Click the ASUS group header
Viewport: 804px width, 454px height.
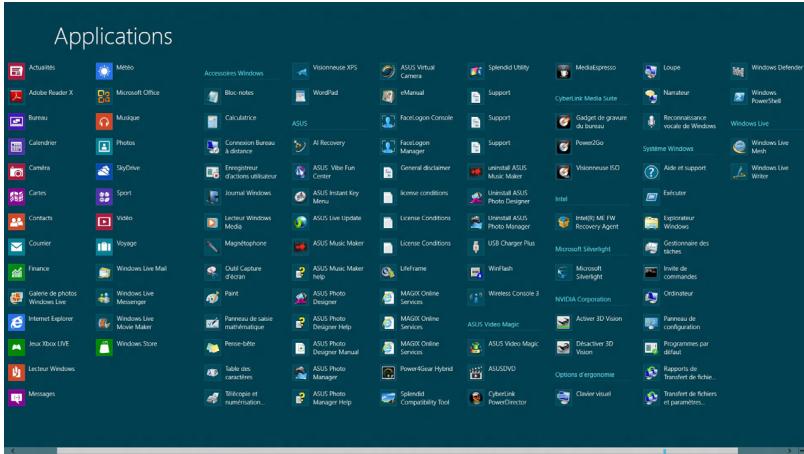tap(299, 124)
